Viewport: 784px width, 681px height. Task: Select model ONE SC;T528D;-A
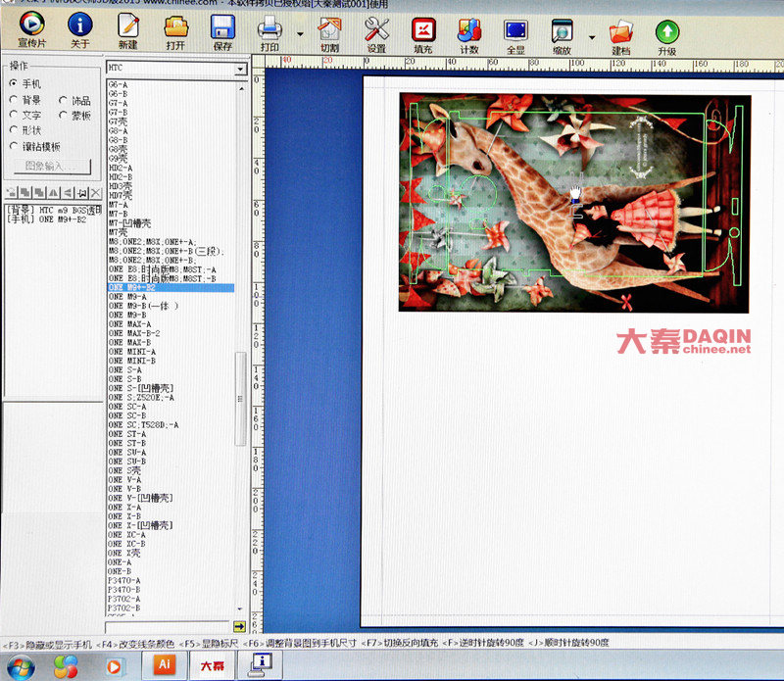pos(143,424)
